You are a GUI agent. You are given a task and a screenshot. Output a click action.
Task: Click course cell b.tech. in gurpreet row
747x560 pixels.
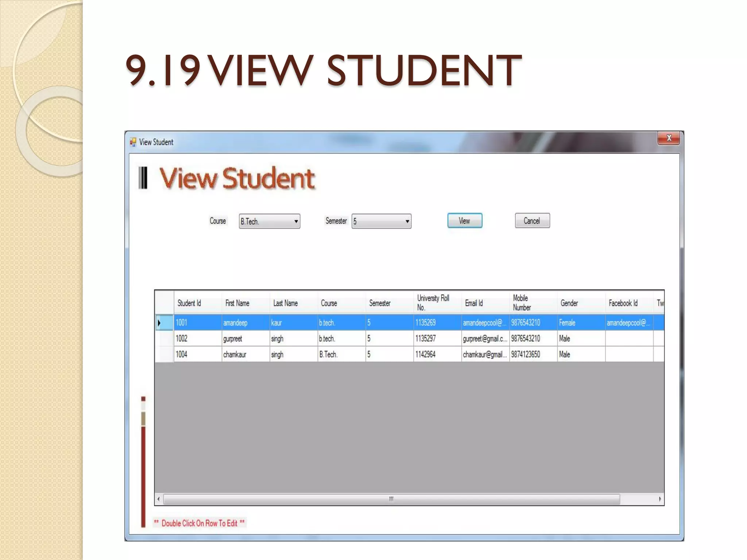[x=342, y=338]
